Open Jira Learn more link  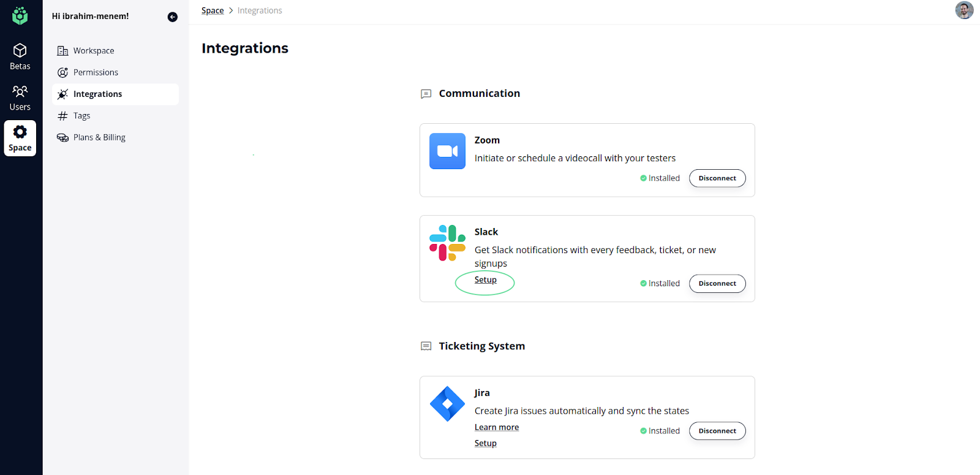pos(497,427)
